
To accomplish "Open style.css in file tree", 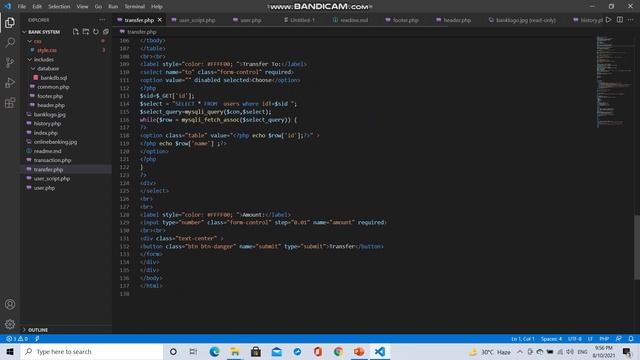I will (x=47, y=50).
